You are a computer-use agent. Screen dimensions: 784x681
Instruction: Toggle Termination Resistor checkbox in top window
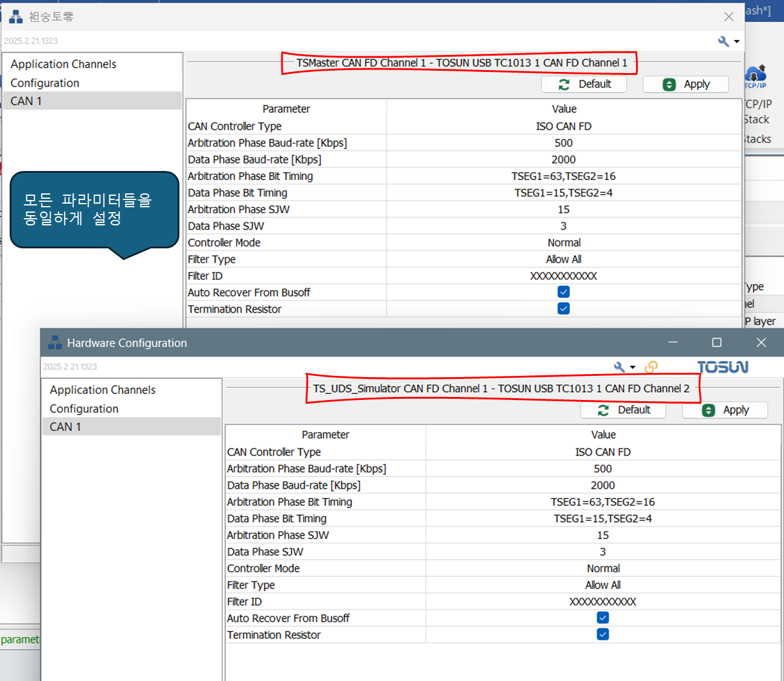pyautogui.click(x=564, y=308)
